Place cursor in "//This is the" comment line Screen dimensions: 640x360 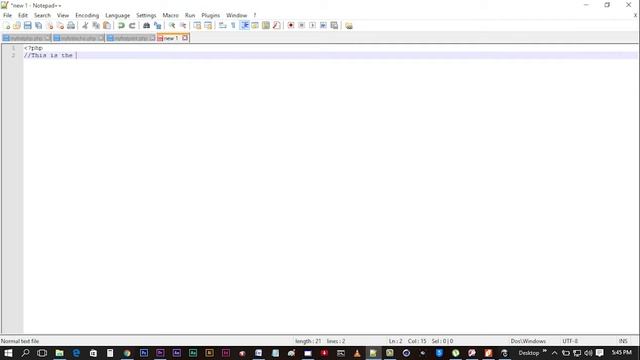(x=48, y=55)
